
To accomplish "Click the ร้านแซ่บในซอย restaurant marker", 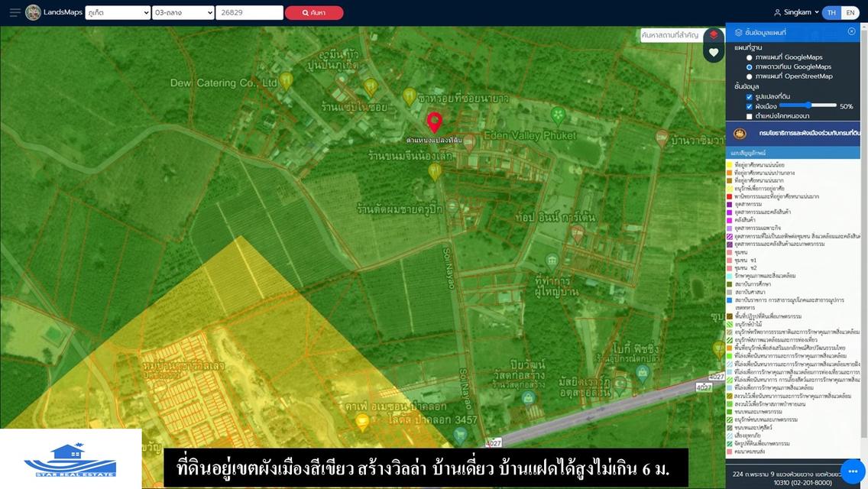I will click(371, 87).
